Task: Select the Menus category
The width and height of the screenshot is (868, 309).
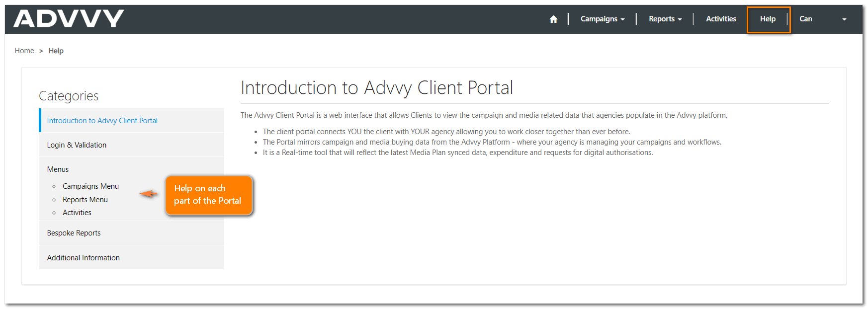Action: 58,169
